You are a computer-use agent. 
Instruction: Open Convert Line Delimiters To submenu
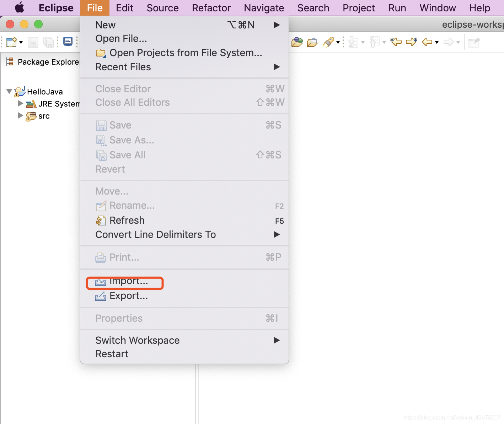184,234
